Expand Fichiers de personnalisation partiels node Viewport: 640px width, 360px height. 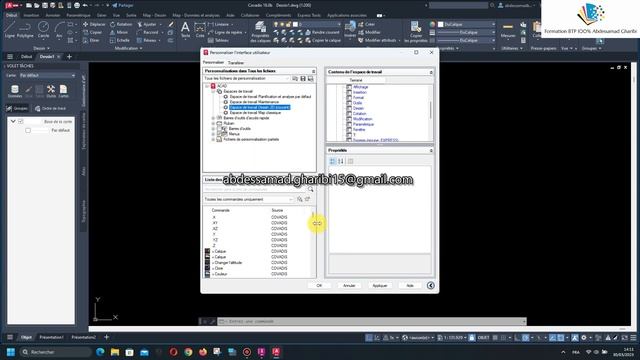[x=213, y=139]
